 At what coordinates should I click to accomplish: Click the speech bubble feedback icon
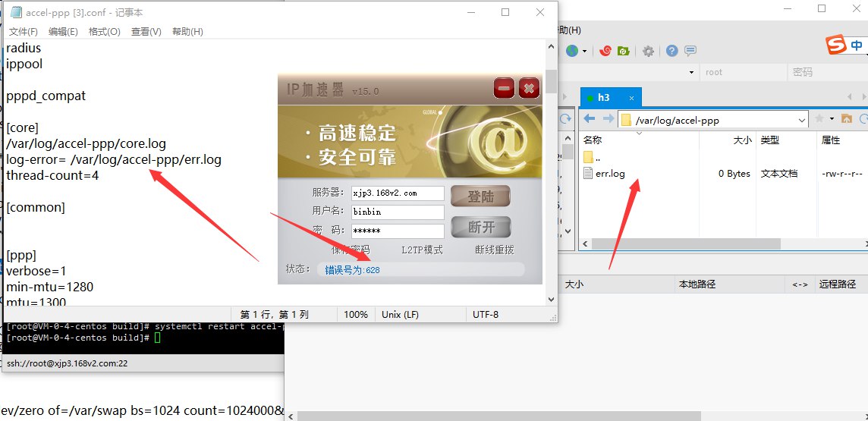point(690,51)
